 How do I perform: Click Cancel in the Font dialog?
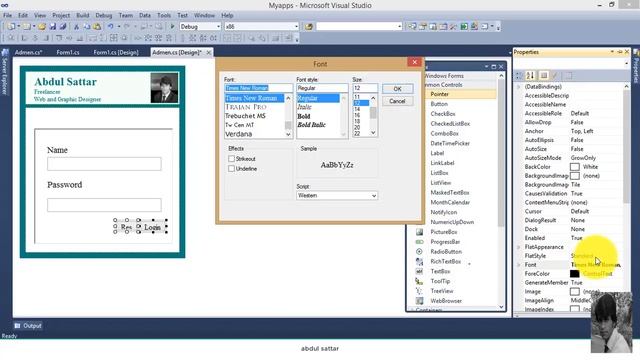click(x=397, y=101)
